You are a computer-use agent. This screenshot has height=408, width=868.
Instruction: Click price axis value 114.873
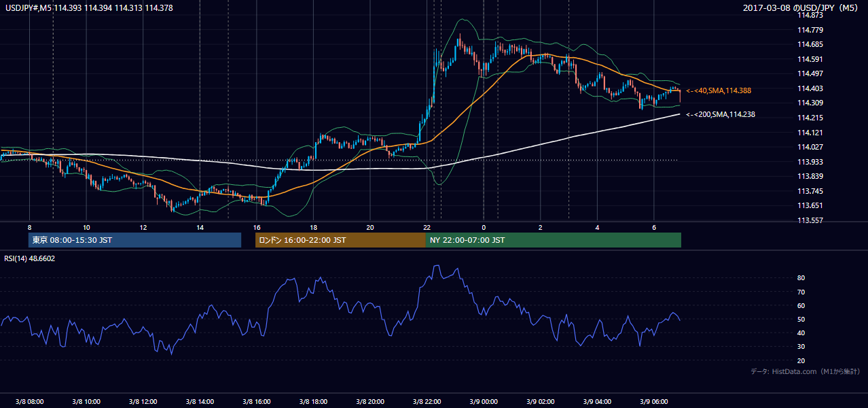pyautogui.click(x=810, y=15)
